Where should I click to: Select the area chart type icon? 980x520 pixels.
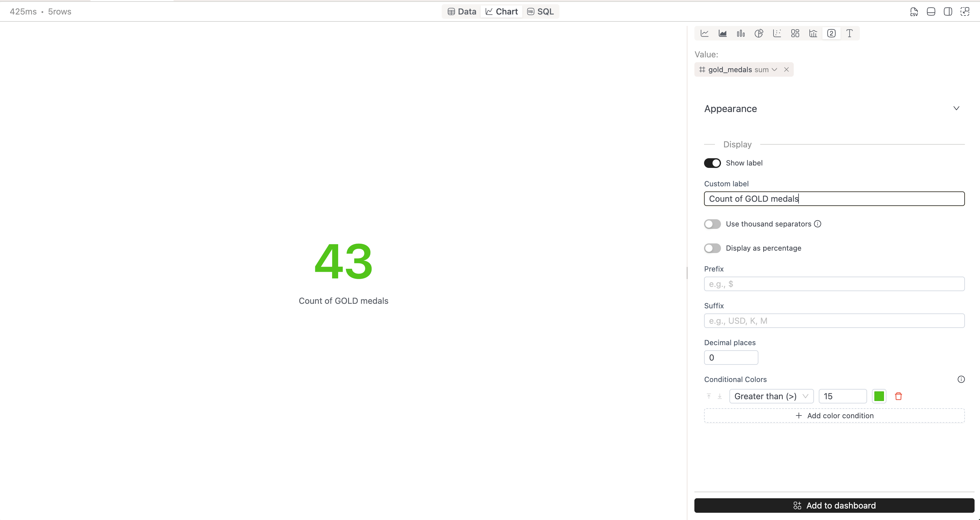tap(722, 34)
